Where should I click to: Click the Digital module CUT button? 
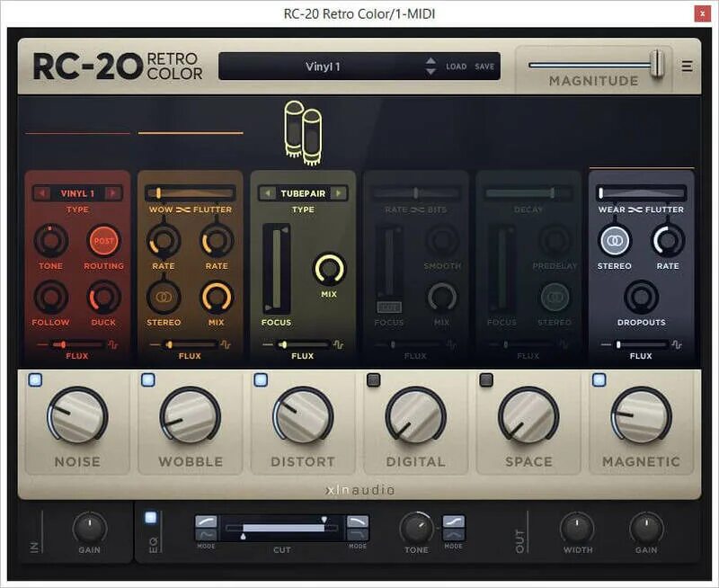coord(389,307)
